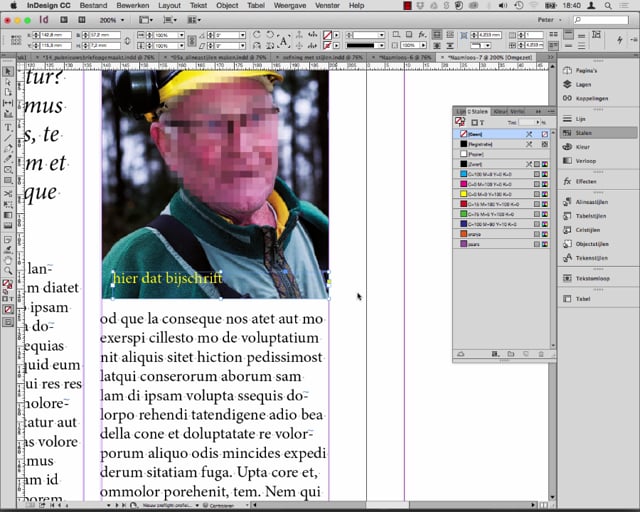
Task: Toggle constrain proportions for scaling percentages
Action: [192, 40]
